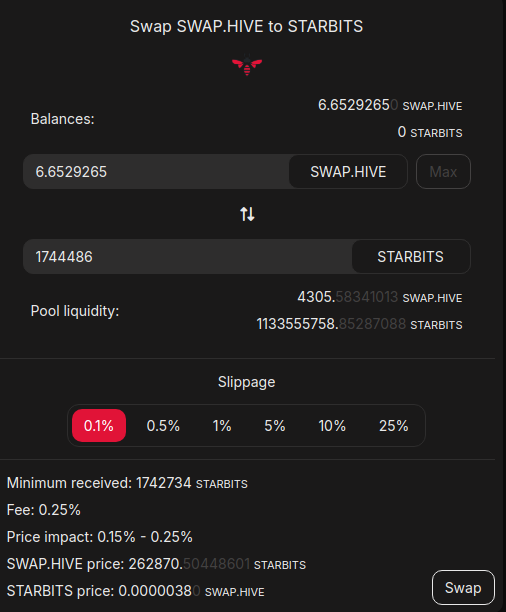Click the pool liquidity STARBITS amount
The image size is (506, 612).
coord(360,324)
